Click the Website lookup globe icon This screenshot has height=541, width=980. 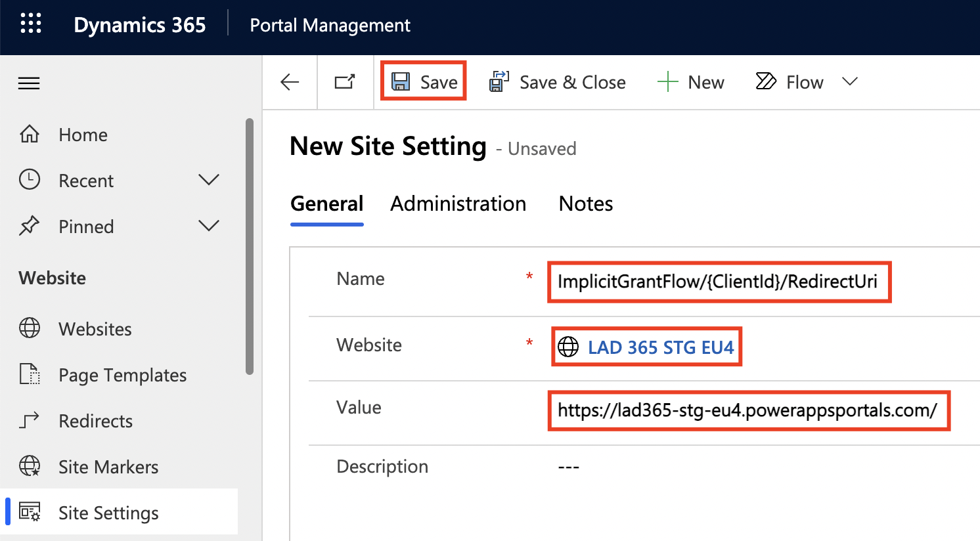568,347
